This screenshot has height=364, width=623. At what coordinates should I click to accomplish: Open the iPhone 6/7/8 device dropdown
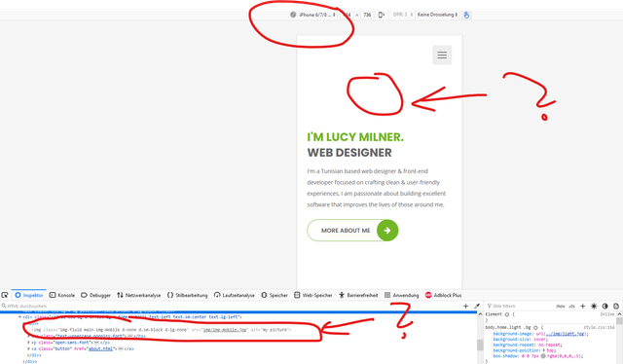point(316,15)
